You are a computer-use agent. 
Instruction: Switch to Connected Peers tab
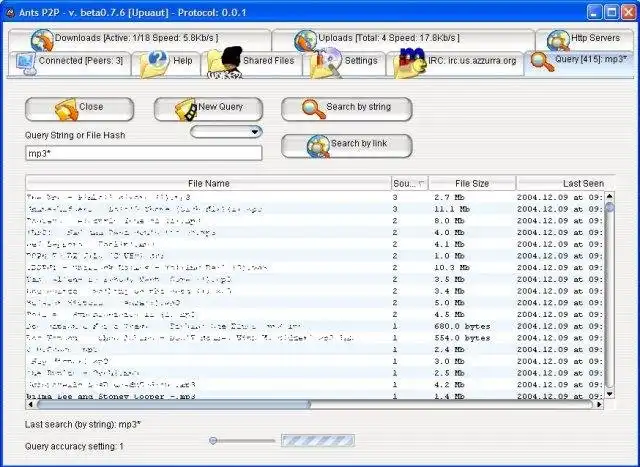pyautogui.click(x=69, y=63)
